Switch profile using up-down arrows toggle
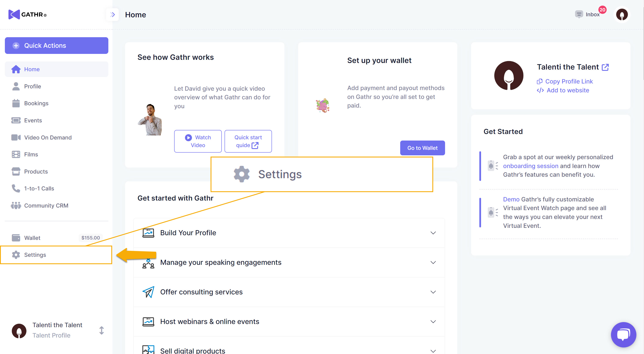The image size is (644, 354). click(102, 330)
